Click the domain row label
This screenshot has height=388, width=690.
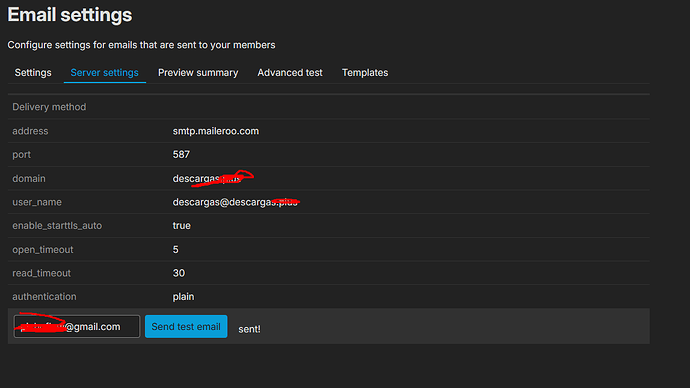[29, 179]
